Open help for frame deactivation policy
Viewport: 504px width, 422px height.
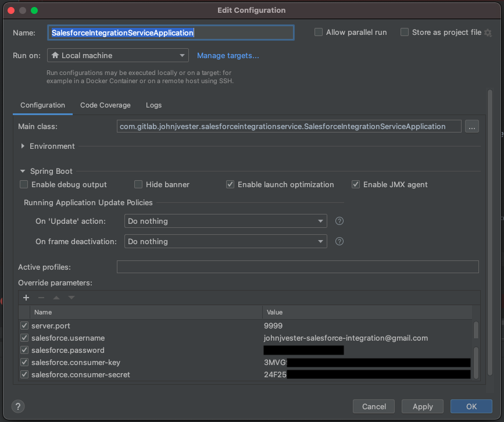click(340, 242)
